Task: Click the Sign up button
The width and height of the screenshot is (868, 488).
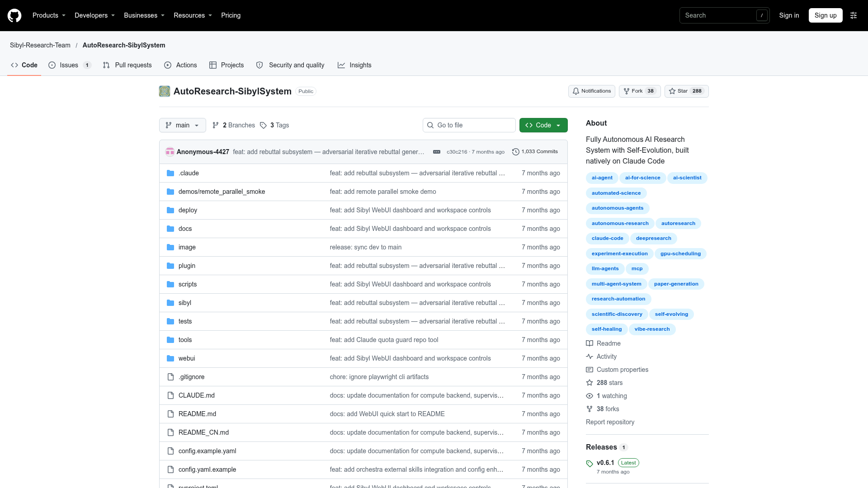Action: (826, 15)
